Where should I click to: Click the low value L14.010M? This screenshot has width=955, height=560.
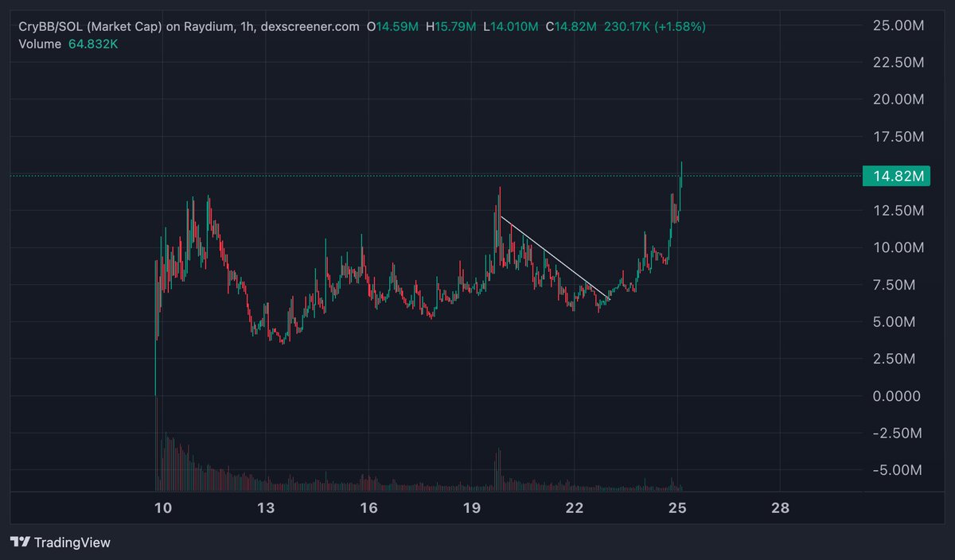513,27
